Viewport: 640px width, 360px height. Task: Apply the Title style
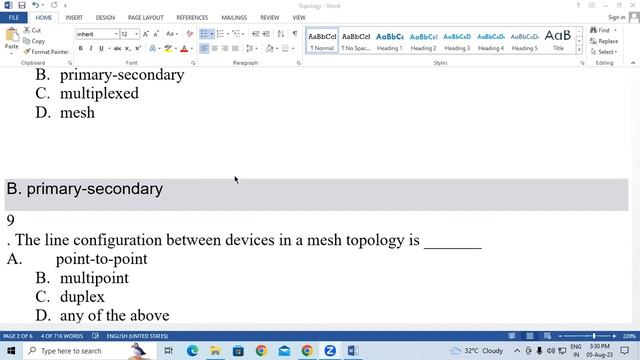tap(558, 41)
